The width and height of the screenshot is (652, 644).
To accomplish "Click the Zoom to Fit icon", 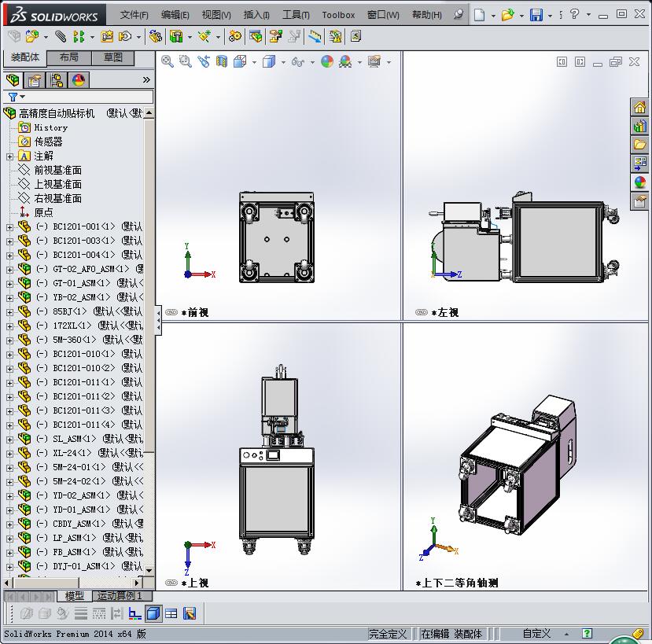I will coord(168,61).
